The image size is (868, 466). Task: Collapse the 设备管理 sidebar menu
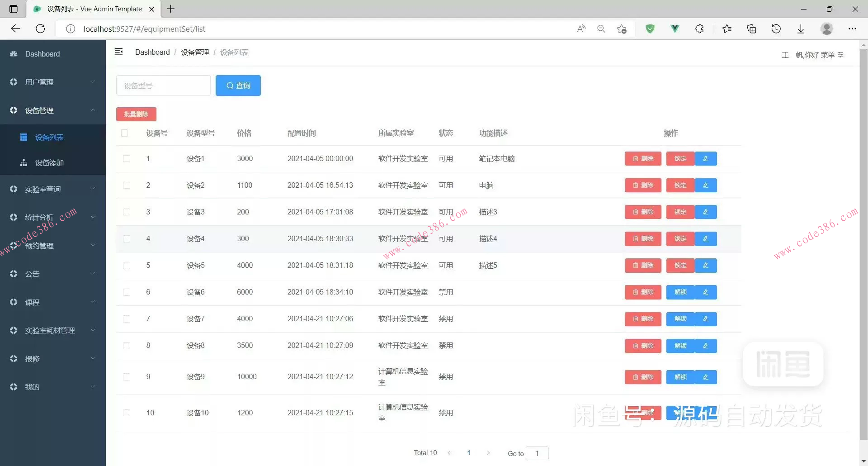[53, 110]
